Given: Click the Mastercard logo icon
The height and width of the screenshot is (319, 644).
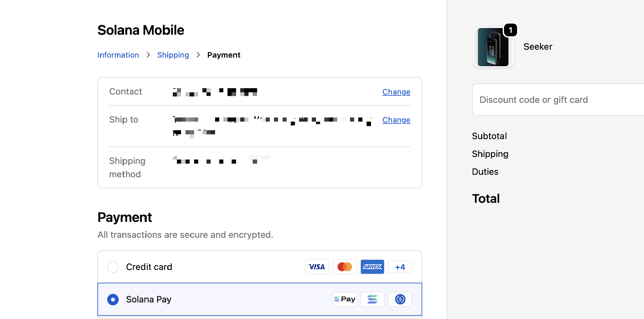Looking at the screenshot, I should pyautogui.click(x=344, y=267).
